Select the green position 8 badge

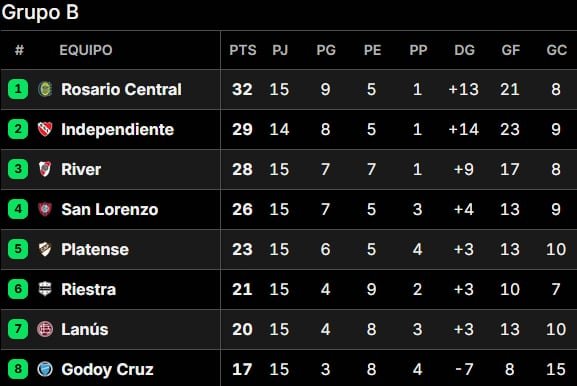(x=18, y=369)
